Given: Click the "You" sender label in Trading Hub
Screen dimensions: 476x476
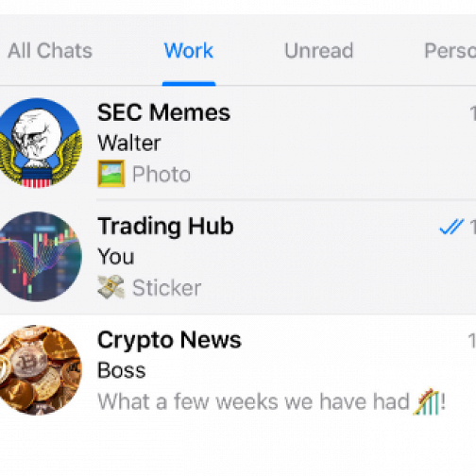Looking at the screenshot, I should click(116, 257).
